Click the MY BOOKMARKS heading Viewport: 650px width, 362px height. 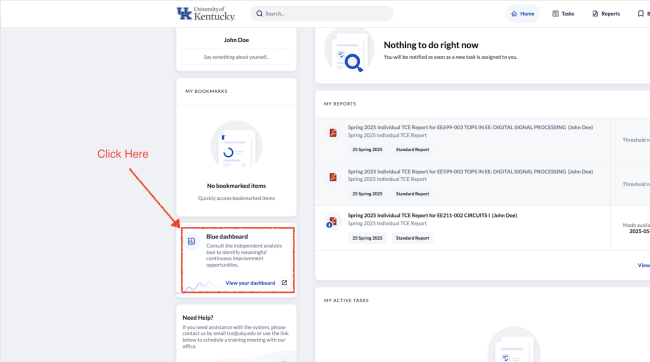click(206, 91)
